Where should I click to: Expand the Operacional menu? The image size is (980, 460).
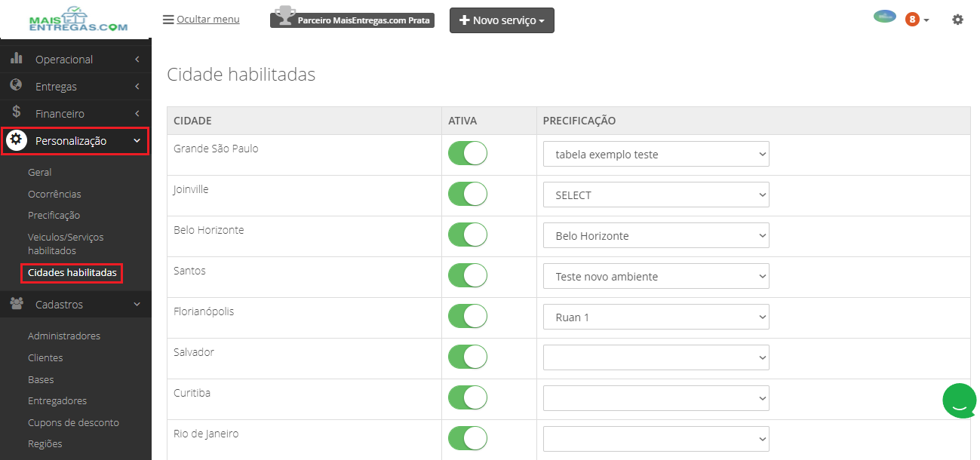[75, 59]
